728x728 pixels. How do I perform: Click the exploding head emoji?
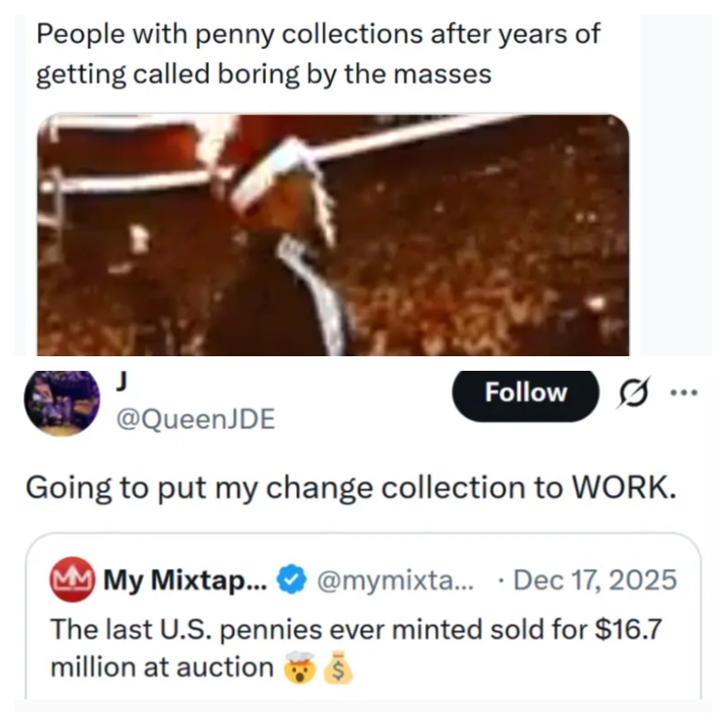[x=300, y=667]
